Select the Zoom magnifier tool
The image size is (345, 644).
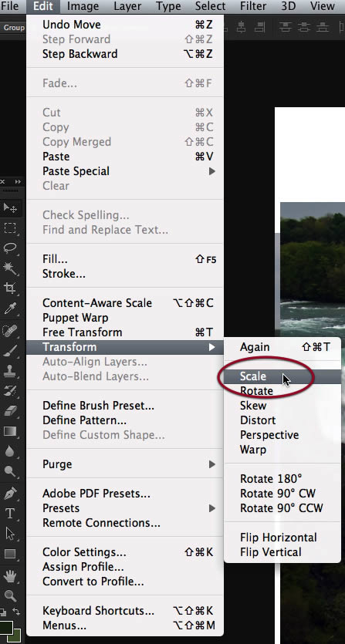click(x=10, y=595)
